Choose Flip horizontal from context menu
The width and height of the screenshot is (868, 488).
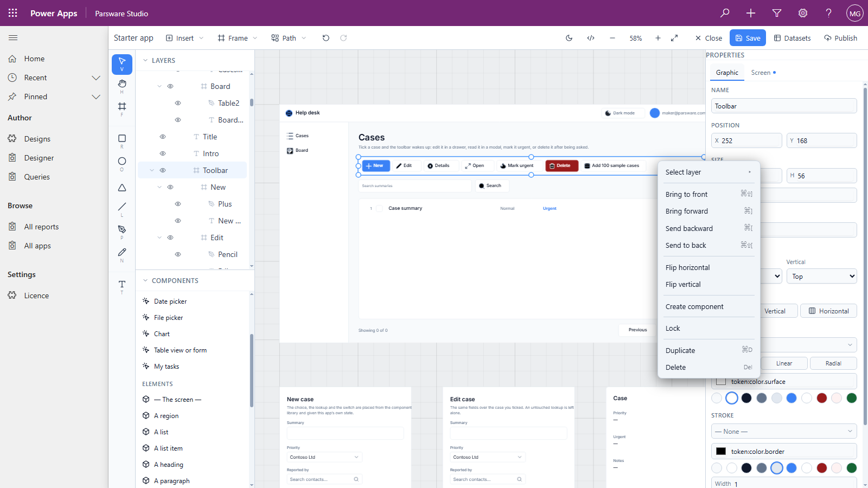pyautogui.click(x=709, y=267)
